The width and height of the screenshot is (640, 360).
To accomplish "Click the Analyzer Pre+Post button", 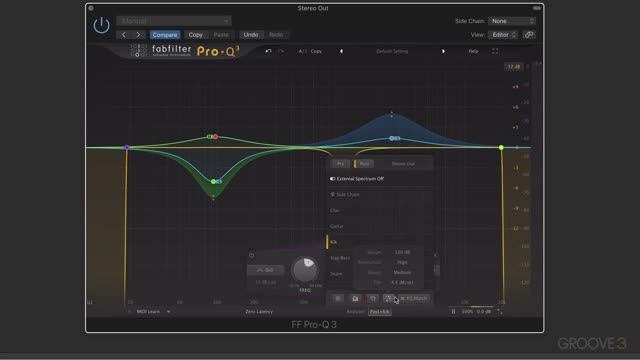I will (380, 312).
